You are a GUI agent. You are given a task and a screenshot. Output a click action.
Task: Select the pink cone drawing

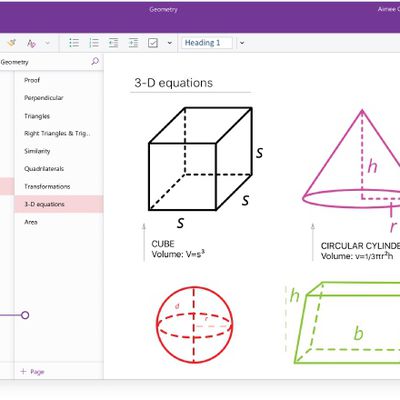(352, 159)
